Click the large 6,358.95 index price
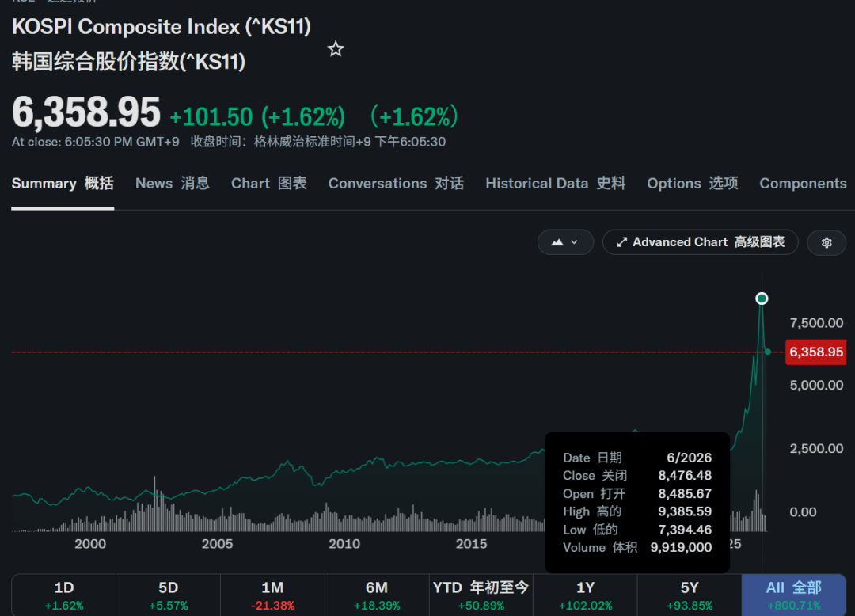The height and width of the screenshot is (616, 855). 86,112
